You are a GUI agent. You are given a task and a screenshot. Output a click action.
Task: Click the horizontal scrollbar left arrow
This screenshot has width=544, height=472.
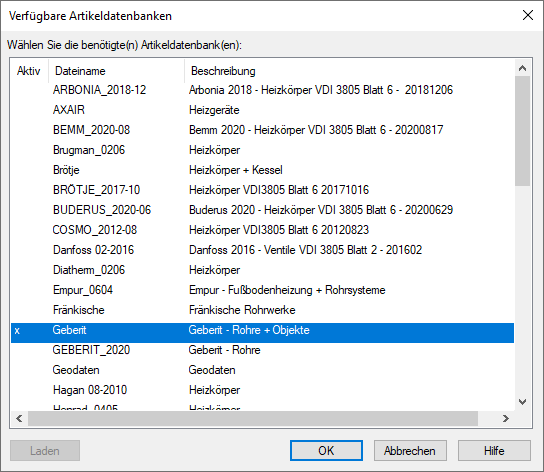(19, 419)
